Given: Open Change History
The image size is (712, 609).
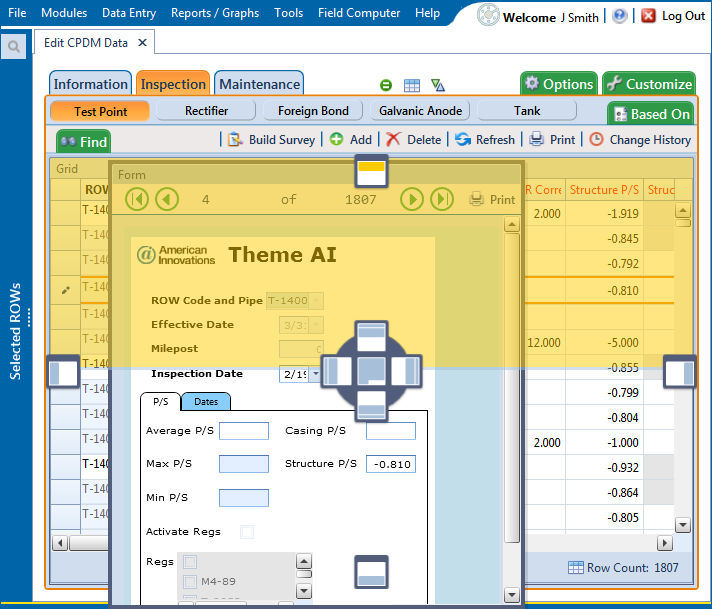Looking at the screenshot, I should click(x=640, y=139).
